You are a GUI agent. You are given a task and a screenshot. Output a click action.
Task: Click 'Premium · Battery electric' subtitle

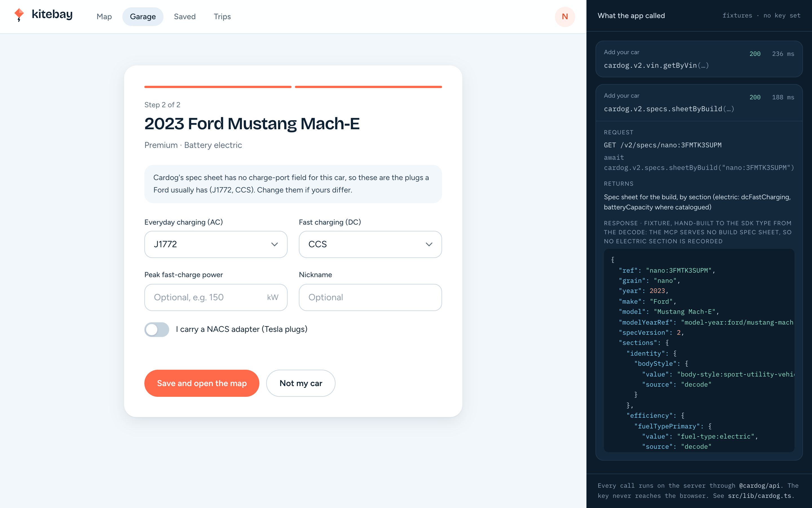[x=193, y=145]
